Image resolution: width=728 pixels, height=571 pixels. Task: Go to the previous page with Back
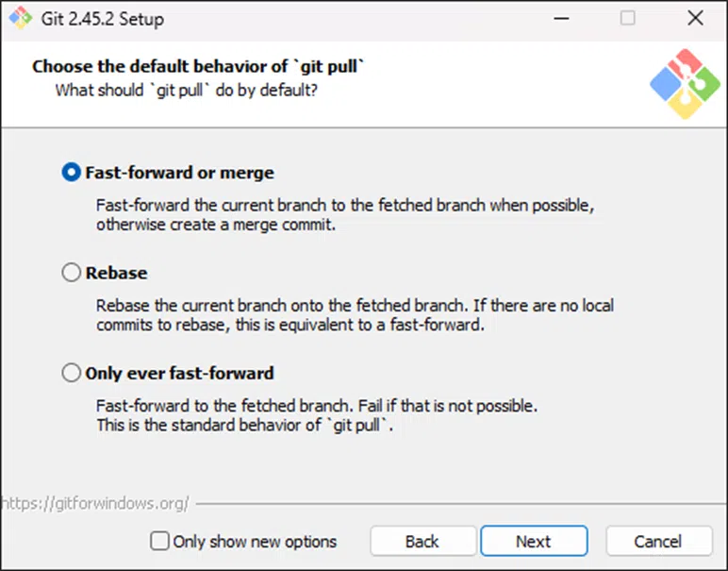[422, 541]
